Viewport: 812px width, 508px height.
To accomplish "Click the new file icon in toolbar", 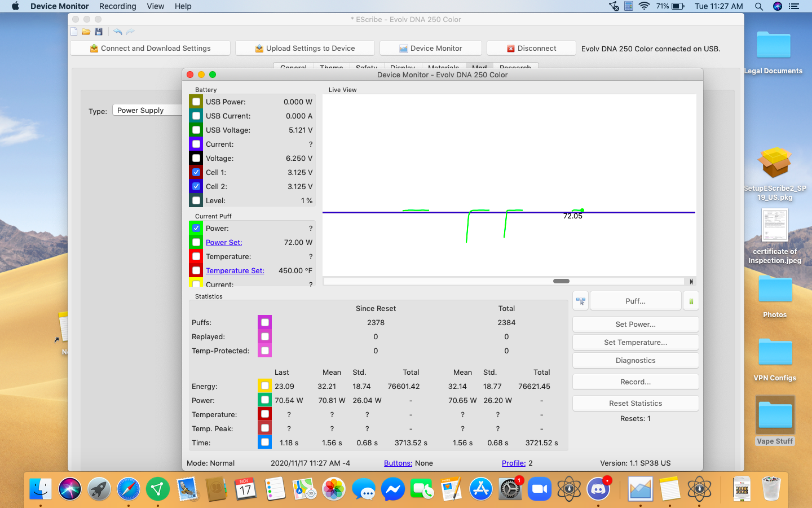I will tap(74, 32).
